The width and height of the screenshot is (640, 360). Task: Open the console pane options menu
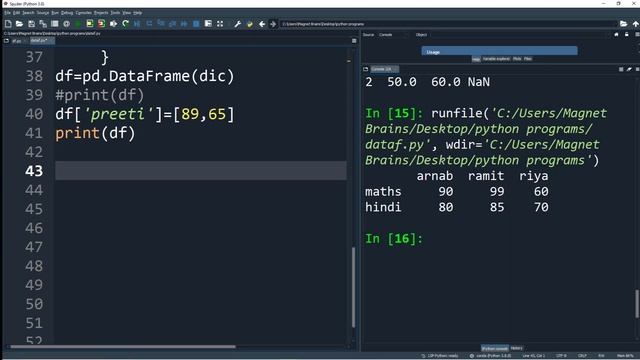click(x=637, y=69)
